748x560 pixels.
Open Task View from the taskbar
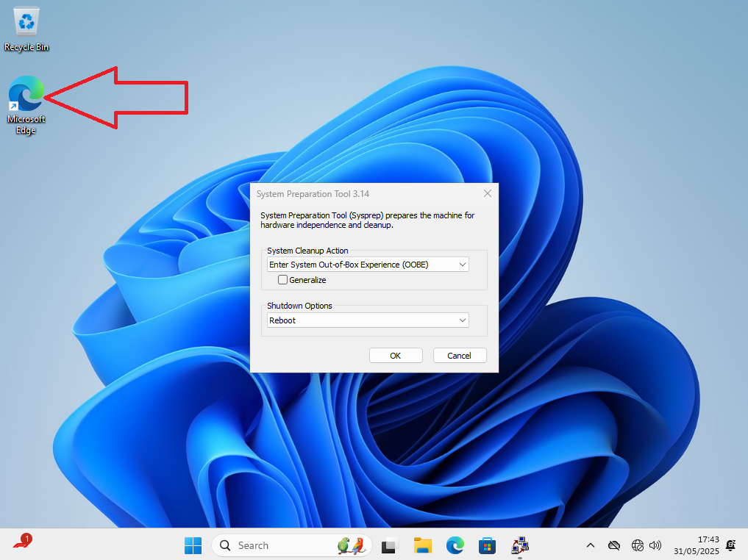pyautogui.click(x=389, y=545)
